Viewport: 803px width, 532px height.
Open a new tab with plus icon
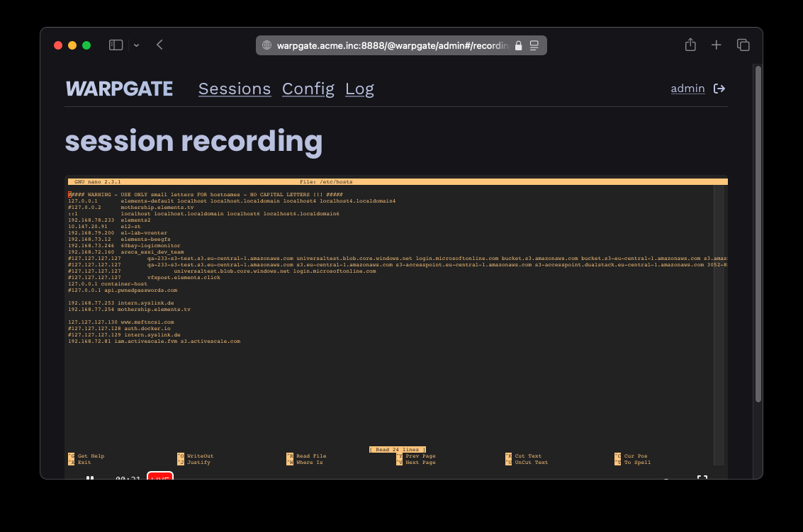click(717, 45)
